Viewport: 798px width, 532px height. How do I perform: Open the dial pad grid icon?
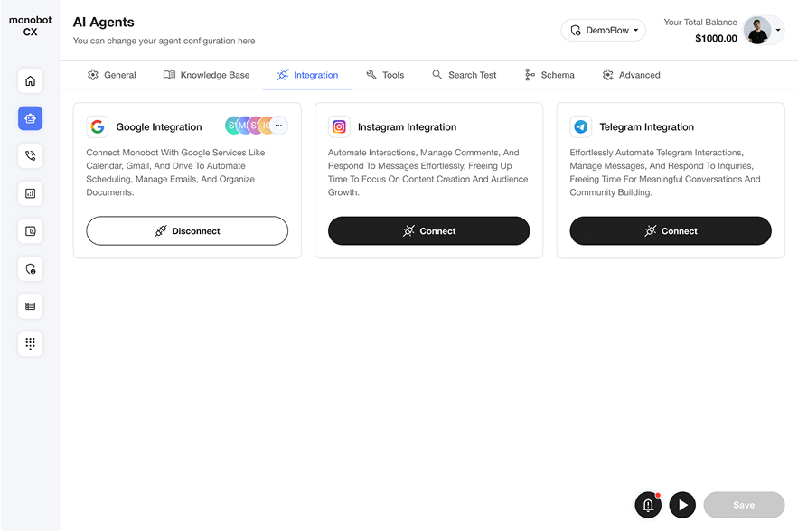(30, 344)
